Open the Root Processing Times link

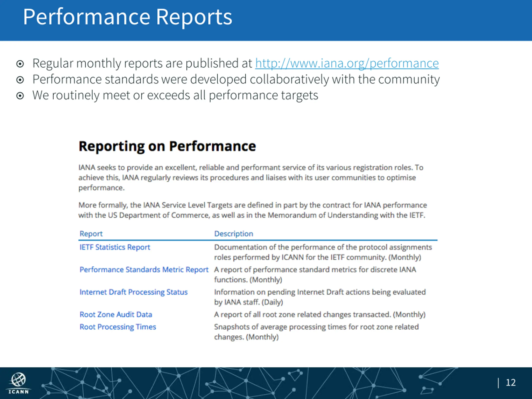pos(118,327)
